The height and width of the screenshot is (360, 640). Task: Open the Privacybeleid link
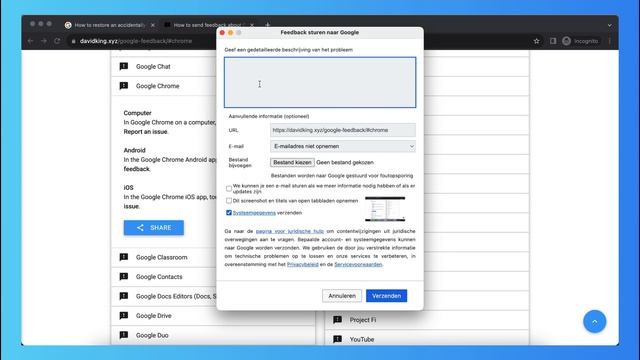tap(302, 264)
